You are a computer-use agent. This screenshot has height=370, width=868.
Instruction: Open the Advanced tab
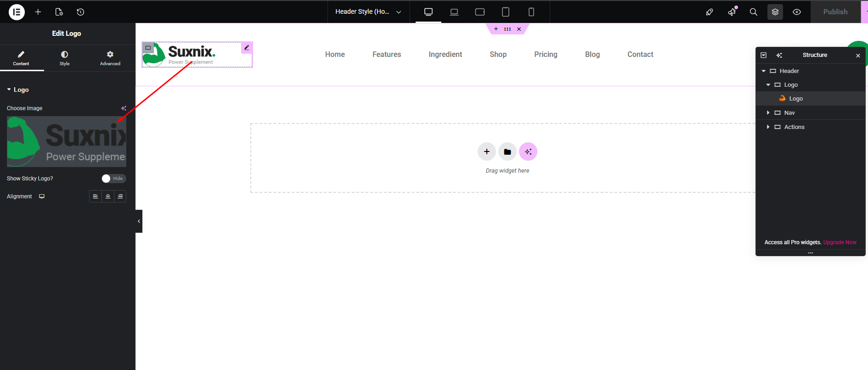click(110, 58)
